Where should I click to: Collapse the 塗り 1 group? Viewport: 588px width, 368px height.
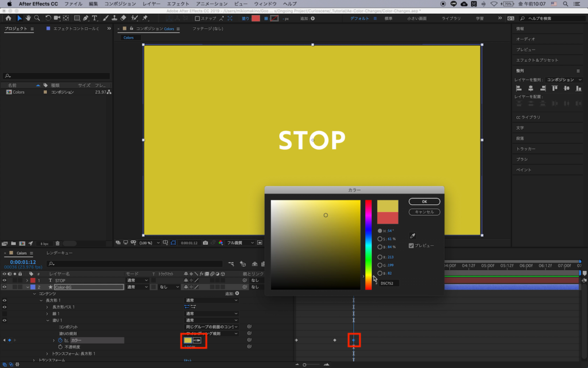(x=48, y=320)
